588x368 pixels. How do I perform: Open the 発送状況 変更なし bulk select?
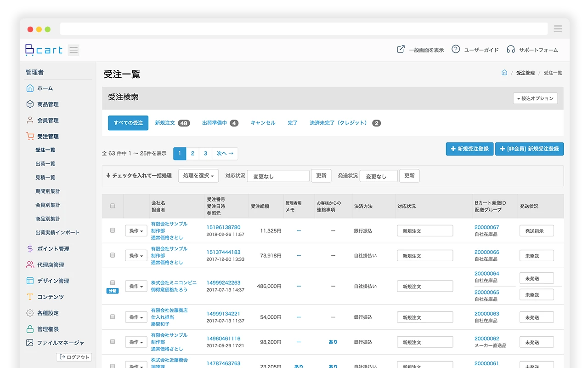click(x=379, y=176)
